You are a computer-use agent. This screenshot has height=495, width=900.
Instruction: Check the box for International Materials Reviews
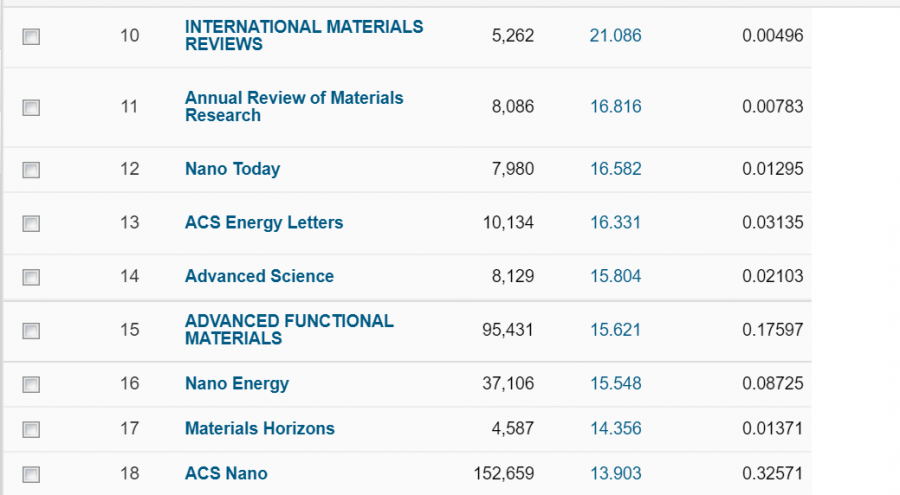(x=31, y=37)
